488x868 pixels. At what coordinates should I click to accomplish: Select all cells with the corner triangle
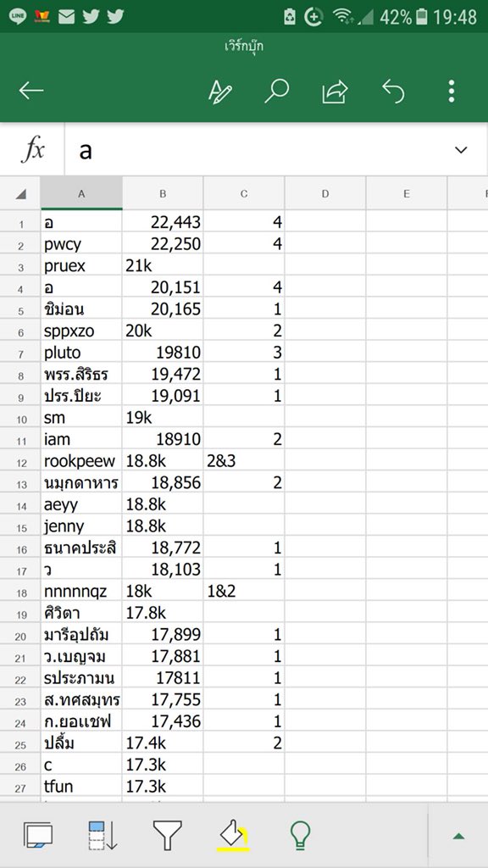pos(20,194)
